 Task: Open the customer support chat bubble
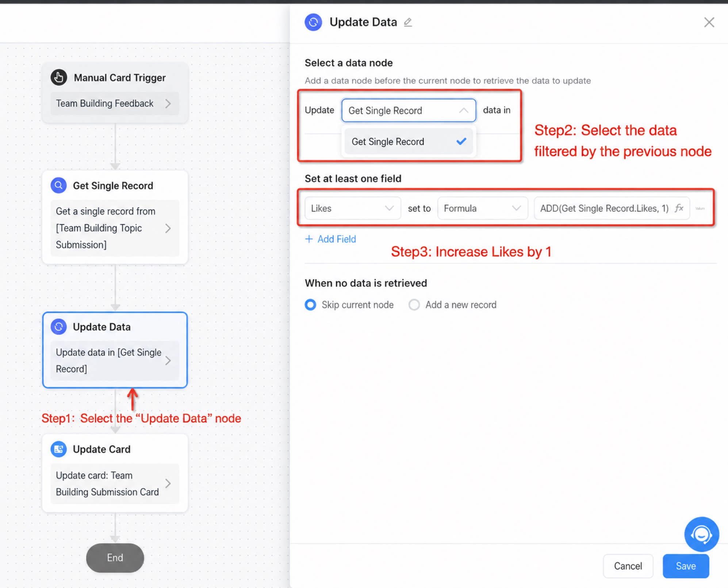[701, 534]
